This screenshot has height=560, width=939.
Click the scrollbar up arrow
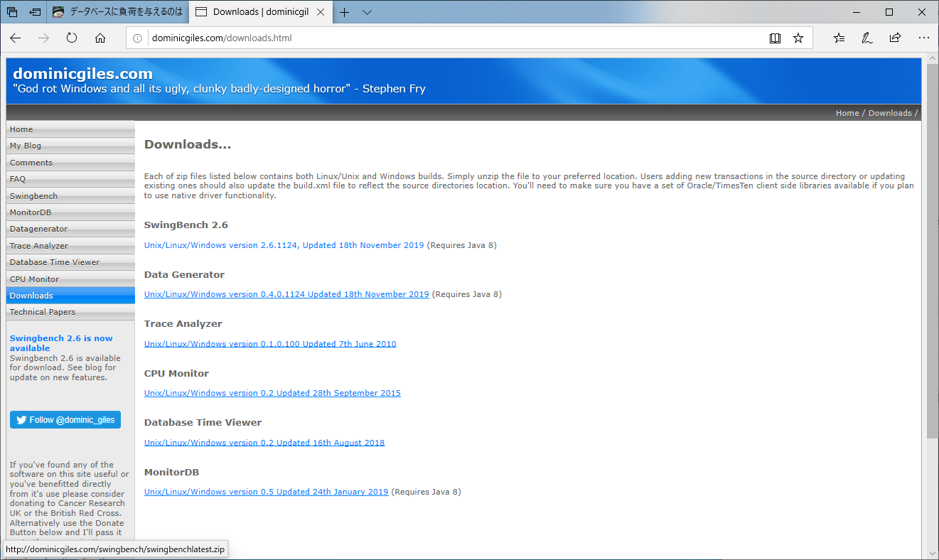[x=932, y=58]
